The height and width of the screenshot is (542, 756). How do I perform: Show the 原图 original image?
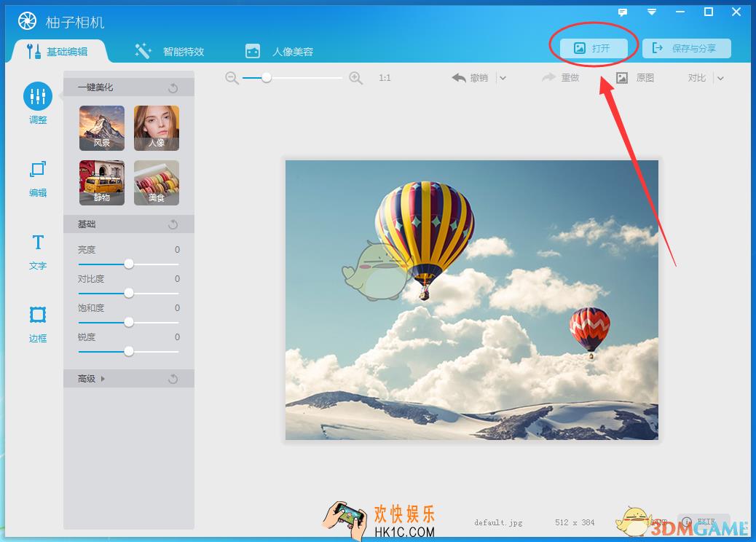tap(636, 78)
